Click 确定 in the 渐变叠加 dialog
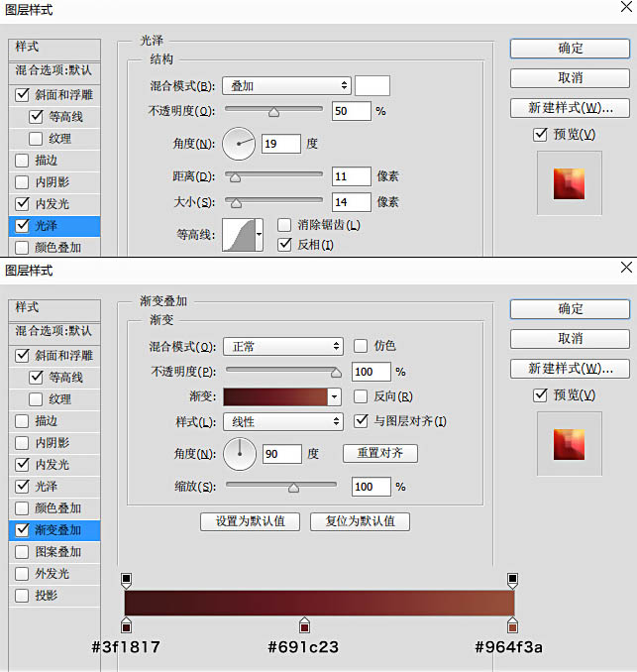Viewport: 637px width, 672px height. click(570, 309)
